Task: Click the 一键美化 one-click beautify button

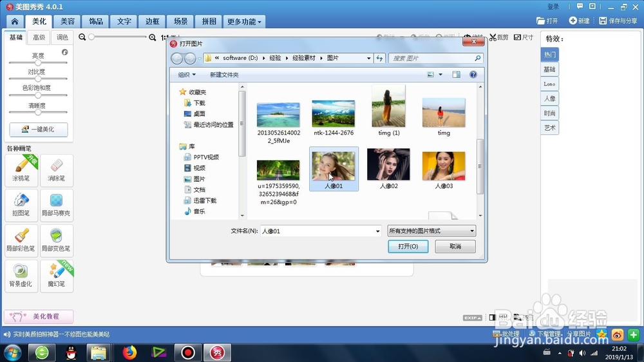Action: tap(39, 129)
